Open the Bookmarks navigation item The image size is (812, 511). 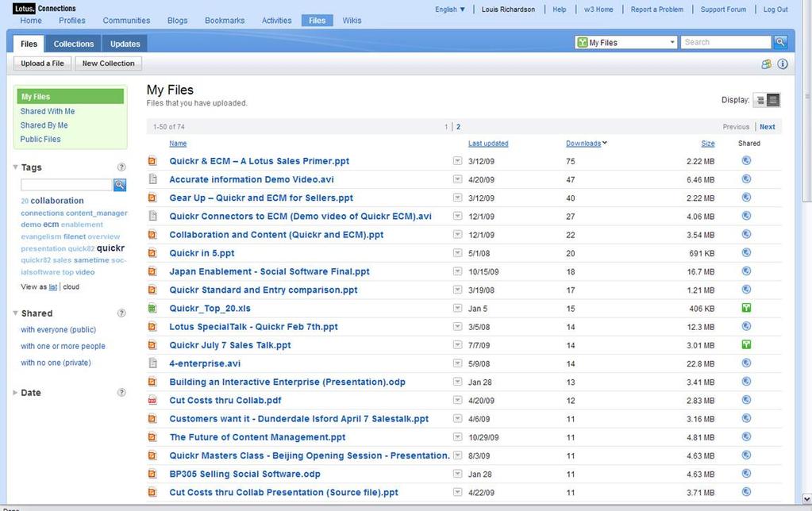click(x=225, y=21)
